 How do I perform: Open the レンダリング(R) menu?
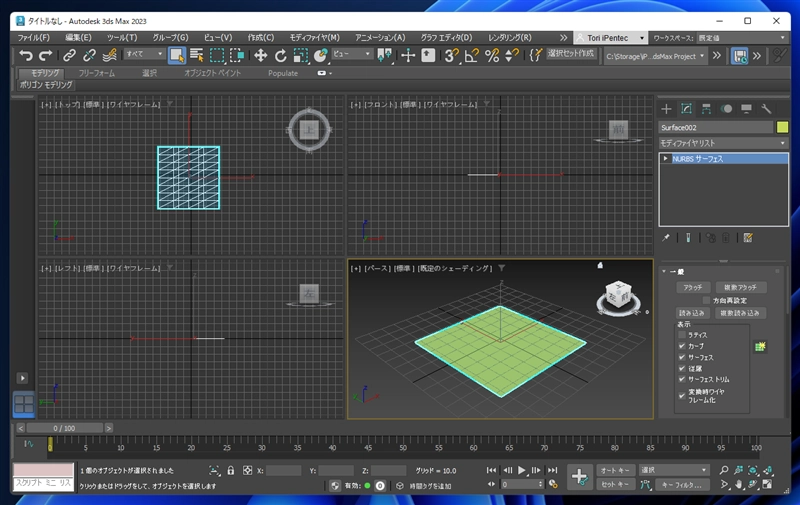[510, 38]
